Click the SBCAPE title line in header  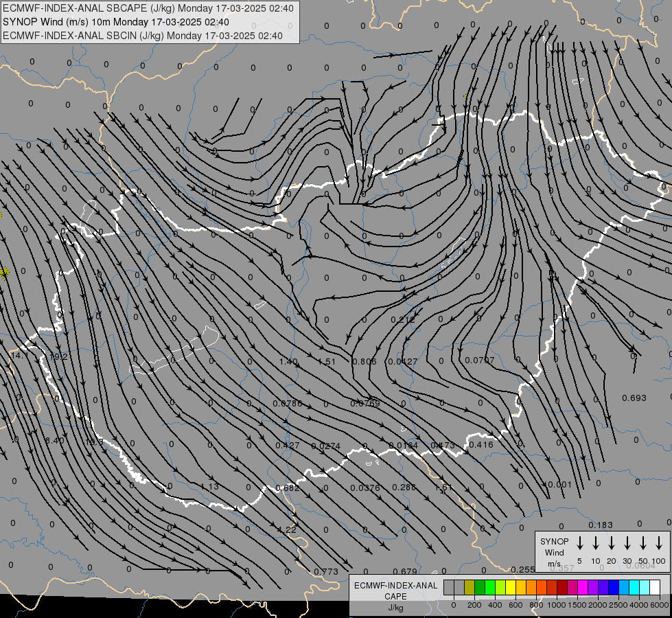tap(148, 8)
